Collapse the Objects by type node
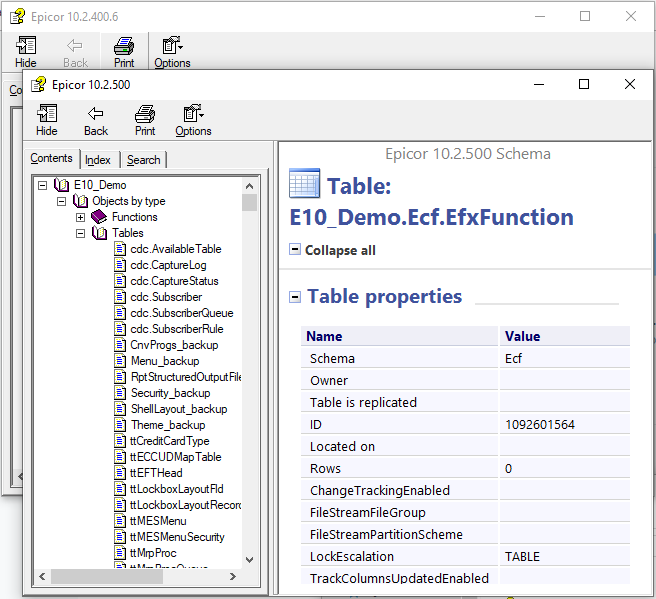 62,202
